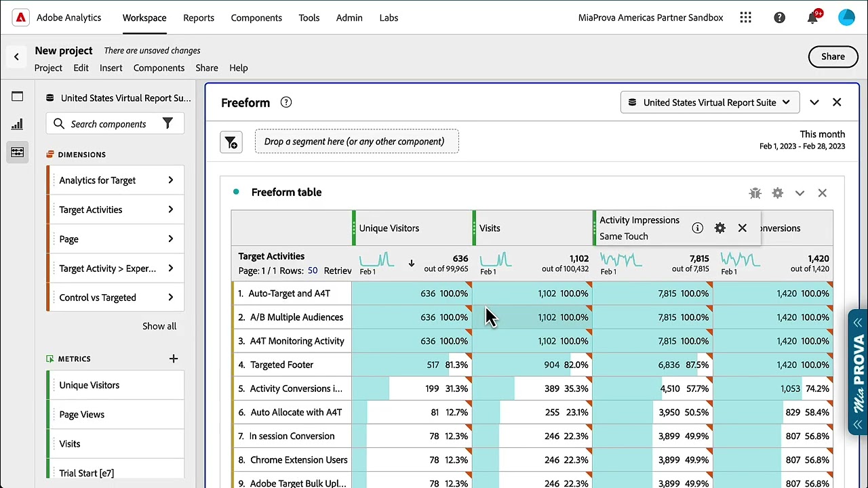Open the Adobe apps switcher grid icon

pos(746,18)
